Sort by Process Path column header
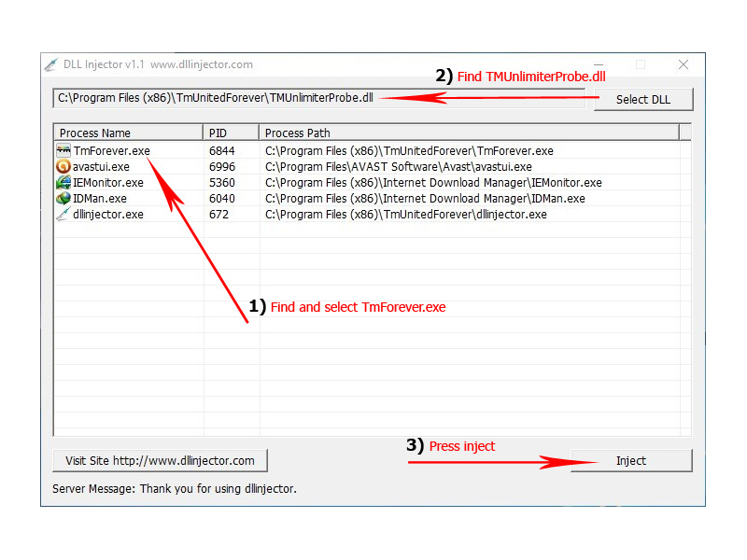 [x=470, y=133]
